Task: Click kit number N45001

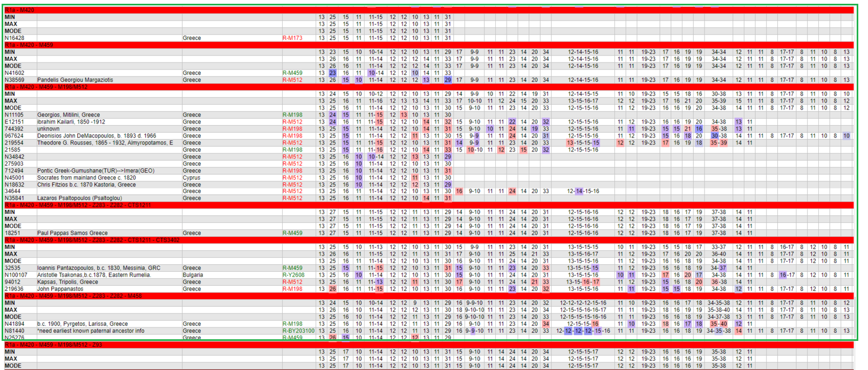Action: pyautogui.click(x=15, y=177)
